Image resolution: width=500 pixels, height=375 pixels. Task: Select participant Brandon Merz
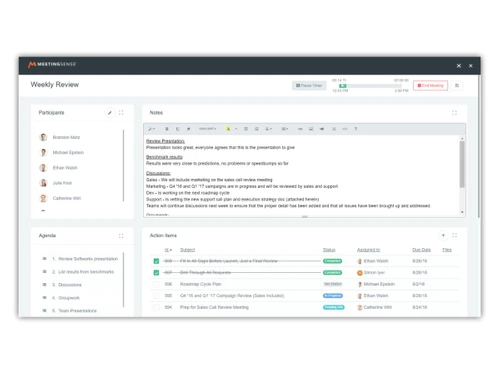click(66, 137)
